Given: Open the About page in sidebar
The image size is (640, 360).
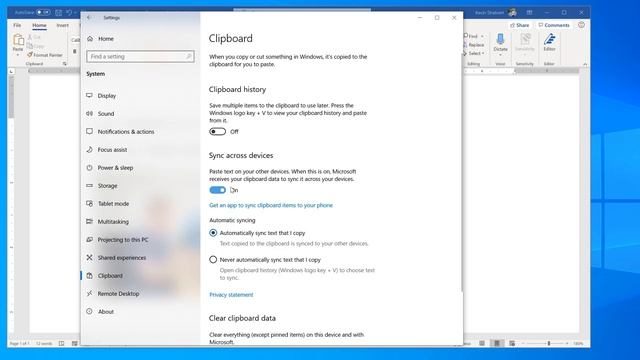Looking at the screenshot, I should coord(100,311).
